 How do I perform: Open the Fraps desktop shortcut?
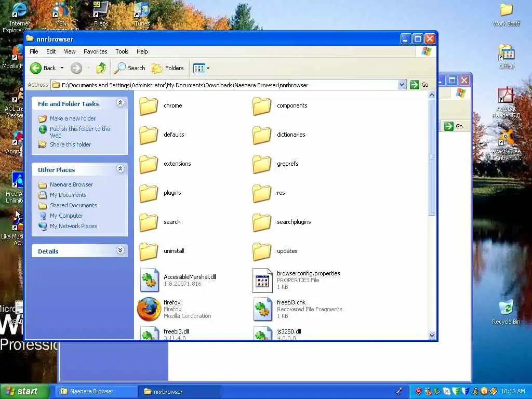(x=101, y=14)
